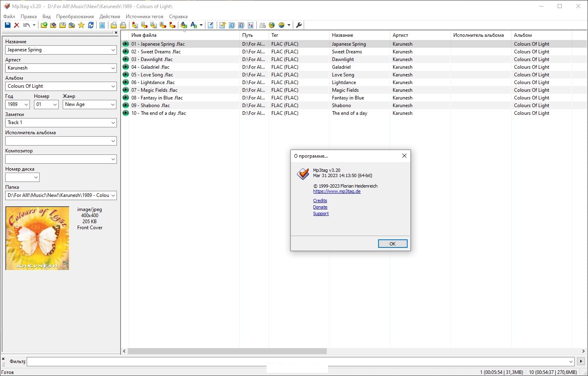Click the horizontal scrollbar thumb in file list
This screenshot has height=376, width=588.
(227, 351)
